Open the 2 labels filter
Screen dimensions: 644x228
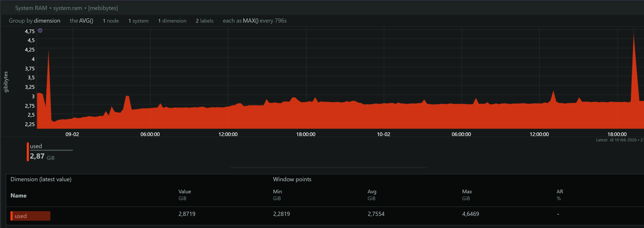tap(204, 21)
